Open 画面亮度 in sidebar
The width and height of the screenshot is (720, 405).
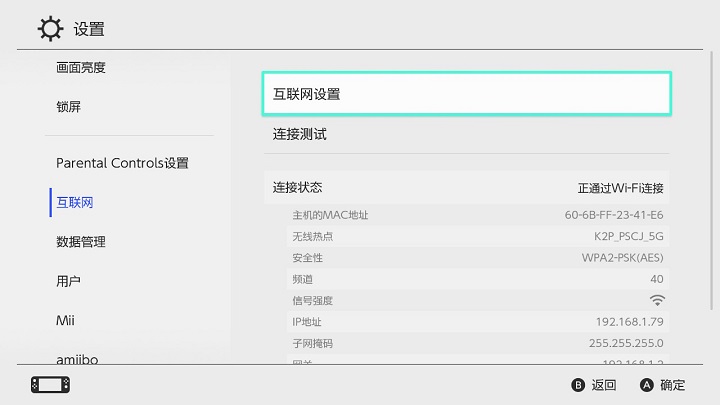point(81,68)
